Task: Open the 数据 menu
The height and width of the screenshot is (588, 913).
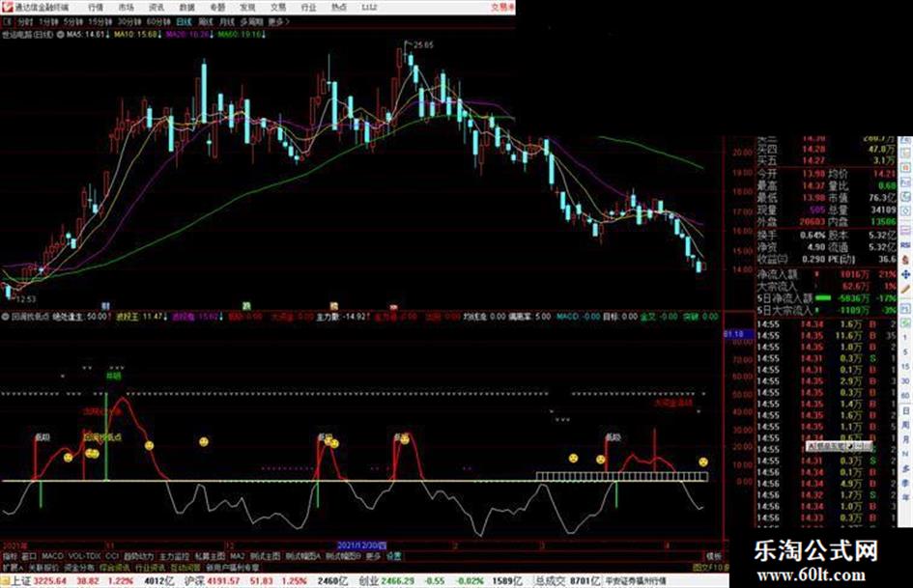Action: pyautogui.click(x=186, y=8)
